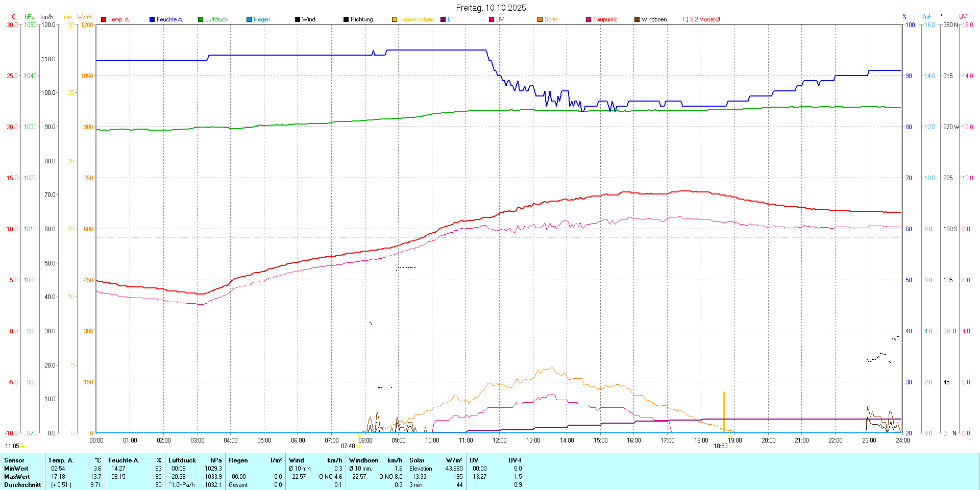Click the light blue Regen legend swatch

coord(249,19)
